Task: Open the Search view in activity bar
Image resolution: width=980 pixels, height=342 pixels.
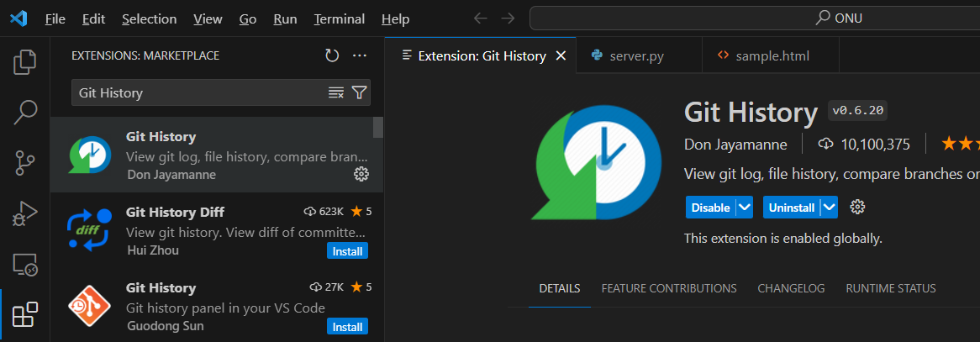Action: 25,112
